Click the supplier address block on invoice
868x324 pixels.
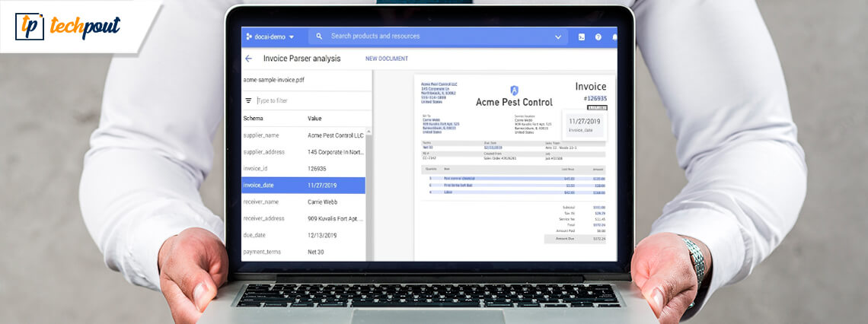pyautogui.click(x=439, y=93)
